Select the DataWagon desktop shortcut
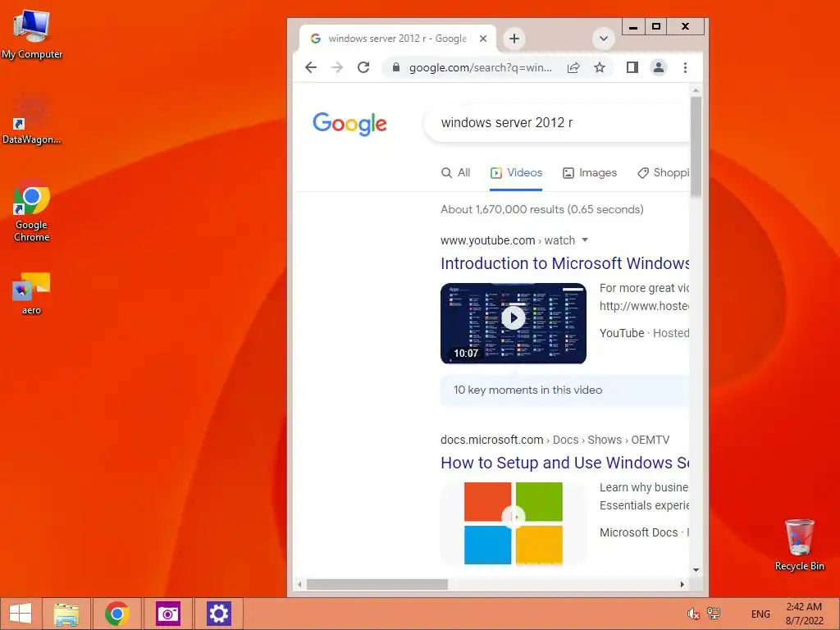 coord(32,120)
